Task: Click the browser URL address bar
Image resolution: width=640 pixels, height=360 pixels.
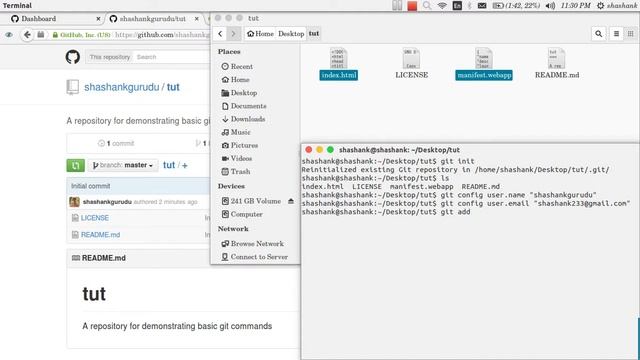Action: (x=162, y=35)
